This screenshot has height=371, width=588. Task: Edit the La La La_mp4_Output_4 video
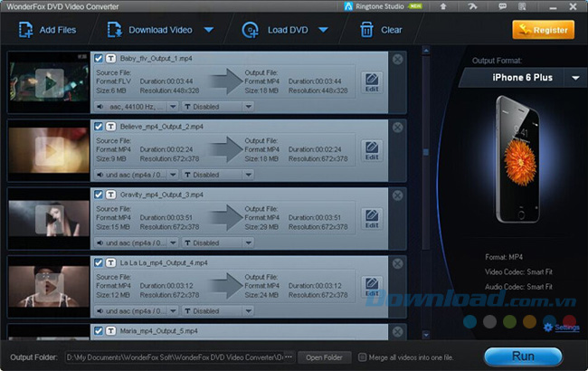point(372,287)
